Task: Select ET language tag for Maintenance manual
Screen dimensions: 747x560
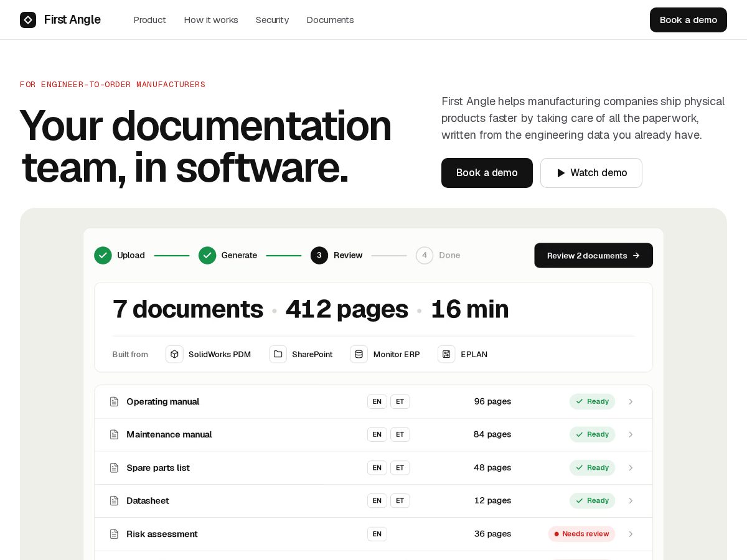Action: tap(400, 434)
